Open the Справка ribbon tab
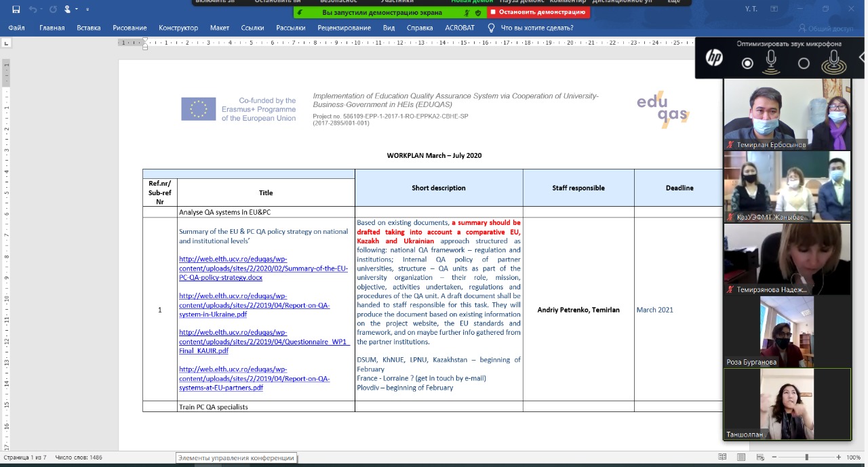 coord(420,28)
